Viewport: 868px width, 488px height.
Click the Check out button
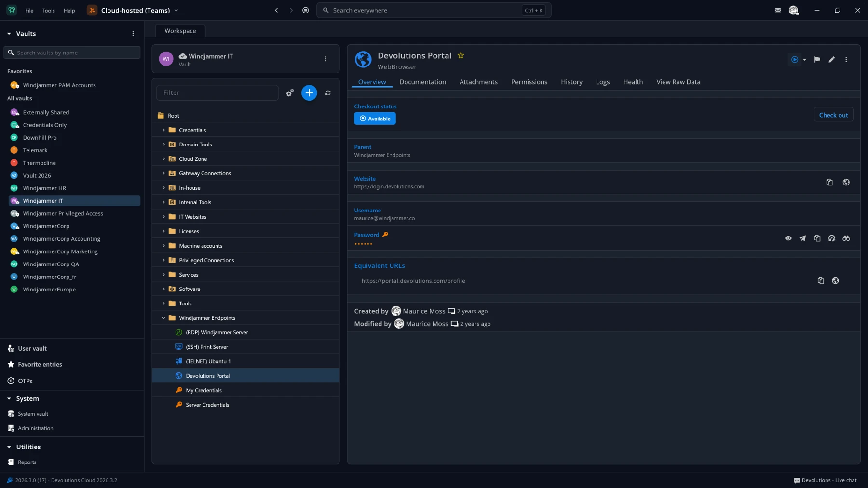coord(833,115)
